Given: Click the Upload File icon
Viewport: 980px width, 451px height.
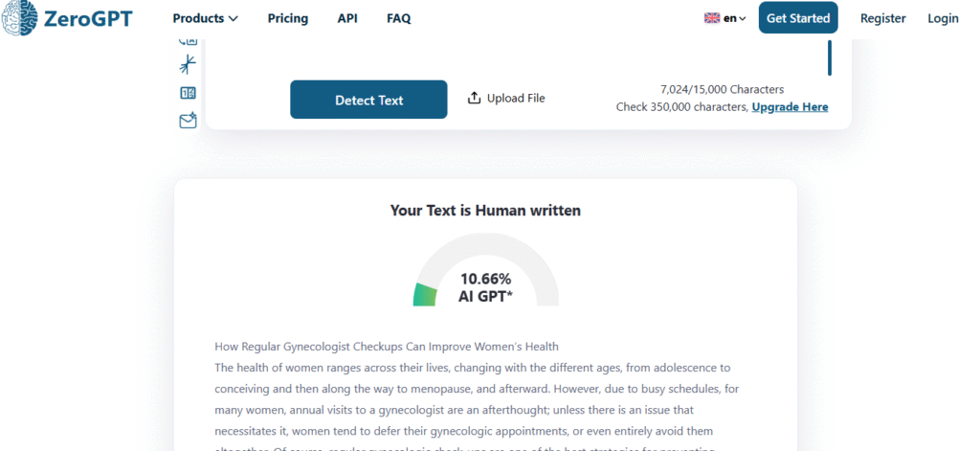Looking at the screenshot, I should coord(474,98).
